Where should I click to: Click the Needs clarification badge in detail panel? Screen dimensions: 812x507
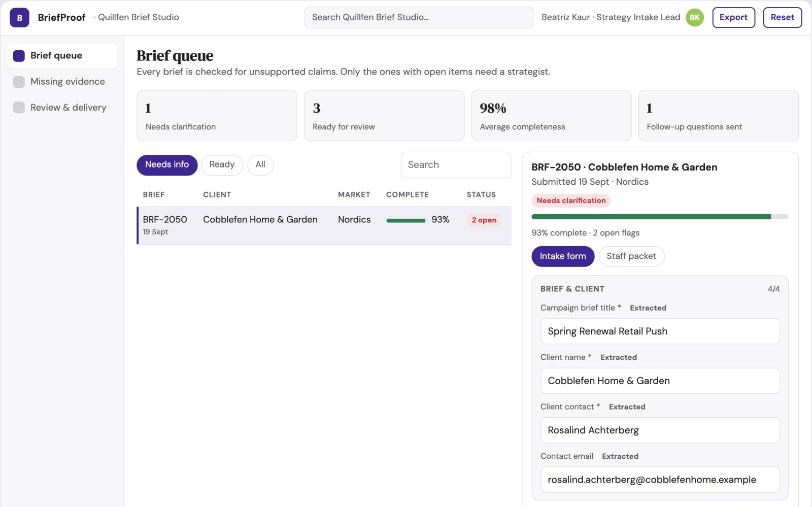coord(571,201)
